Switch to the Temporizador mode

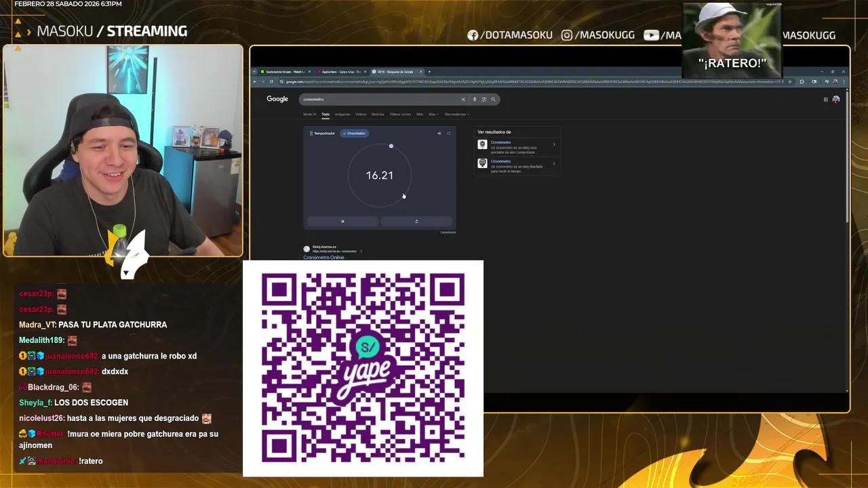click(322, 134)
